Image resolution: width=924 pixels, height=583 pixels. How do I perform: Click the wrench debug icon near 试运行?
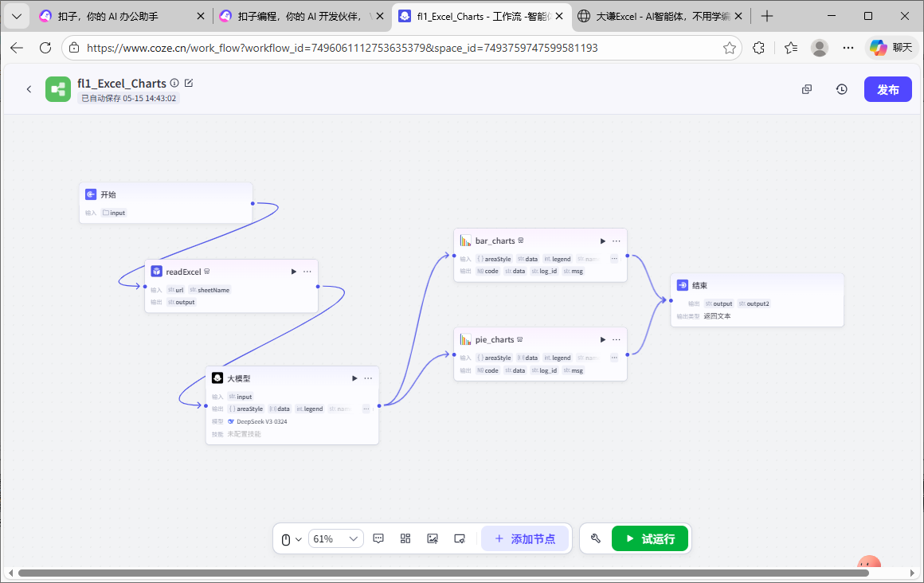point(595,538)
